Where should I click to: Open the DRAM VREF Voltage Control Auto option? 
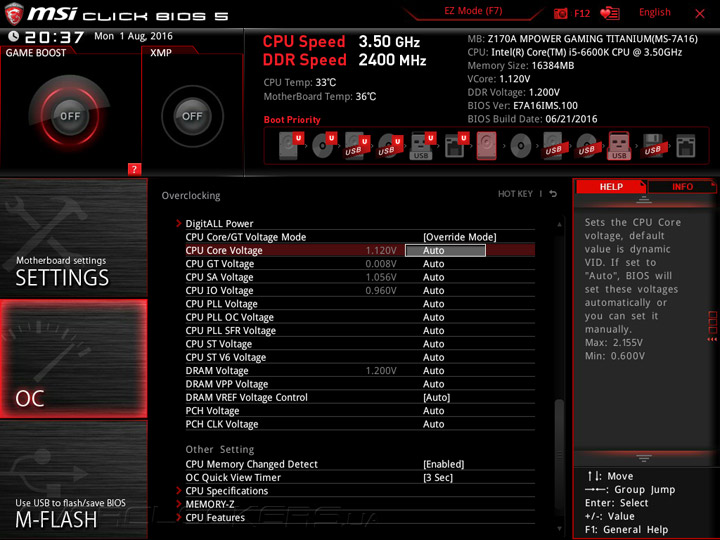click(437, 397)
